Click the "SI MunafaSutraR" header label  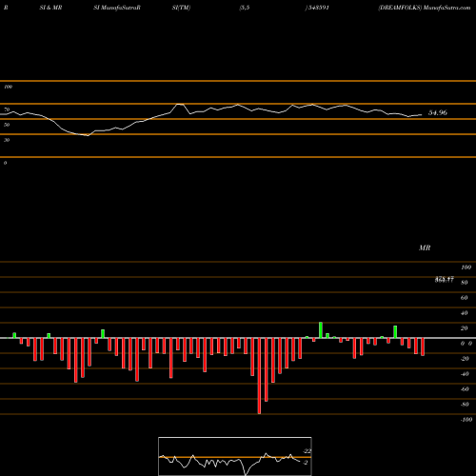pos(117,8)
